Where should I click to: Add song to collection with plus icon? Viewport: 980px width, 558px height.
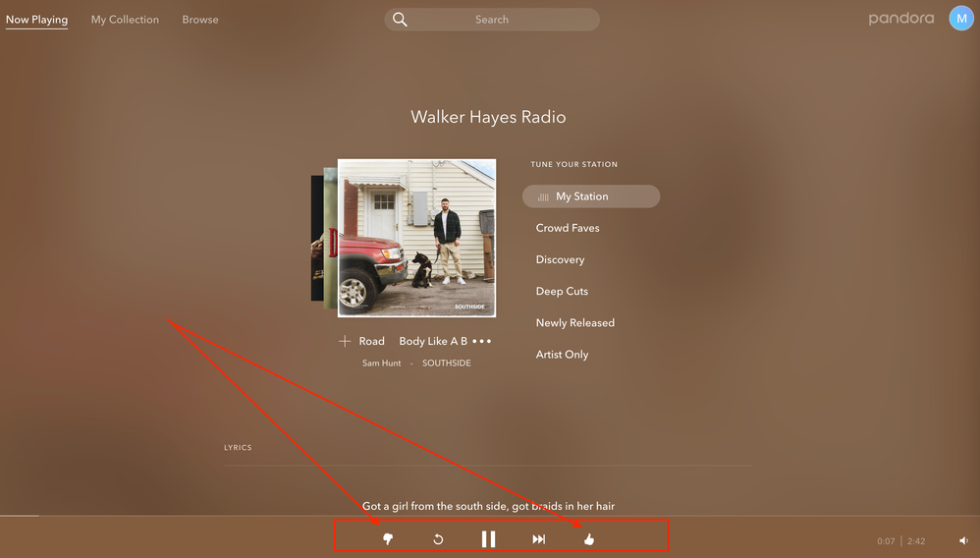click(345, 341)
